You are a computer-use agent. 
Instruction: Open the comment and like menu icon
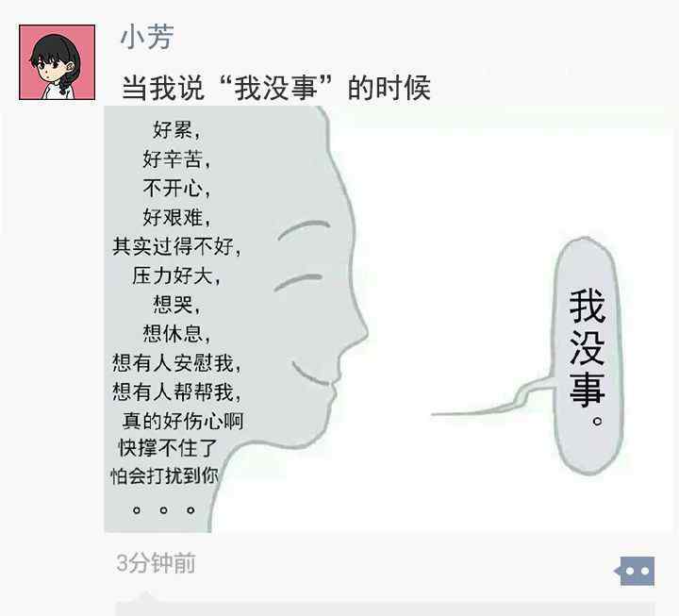pyautogui.click(x=635, y=571)
